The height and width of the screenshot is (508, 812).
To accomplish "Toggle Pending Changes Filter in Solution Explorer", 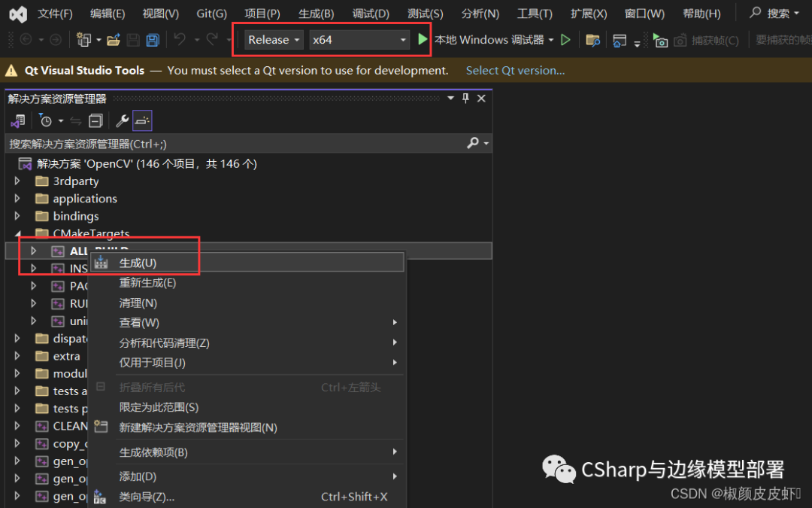I will (45, 120).
